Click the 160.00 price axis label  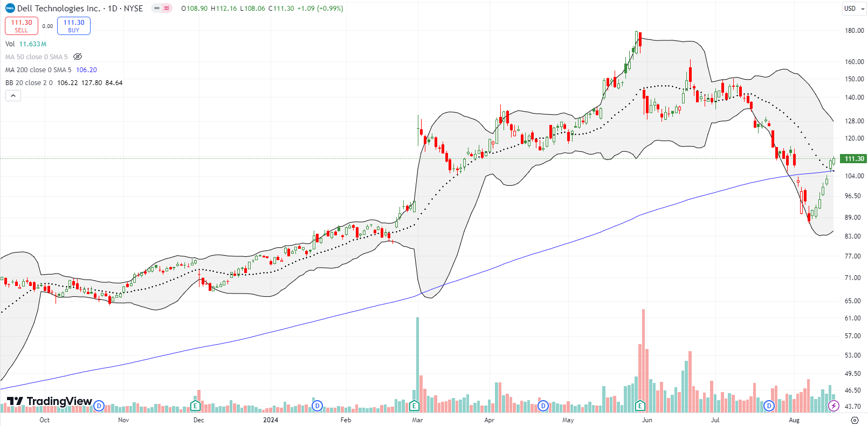point(855,62)
